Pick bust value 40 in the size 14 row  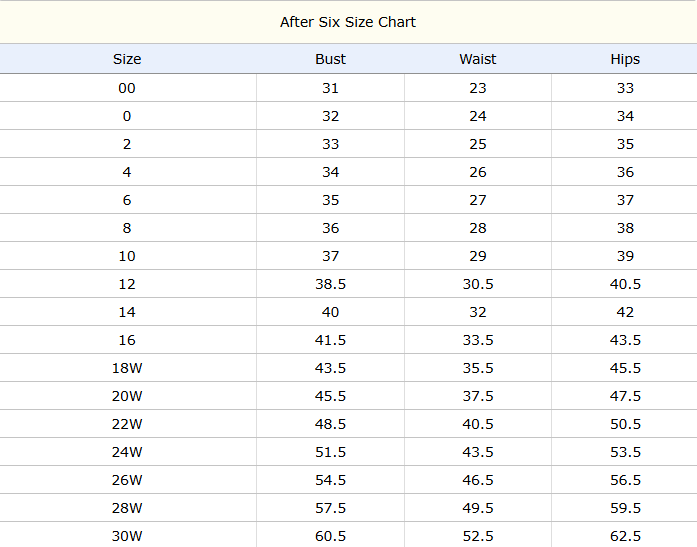pos(330,312)
